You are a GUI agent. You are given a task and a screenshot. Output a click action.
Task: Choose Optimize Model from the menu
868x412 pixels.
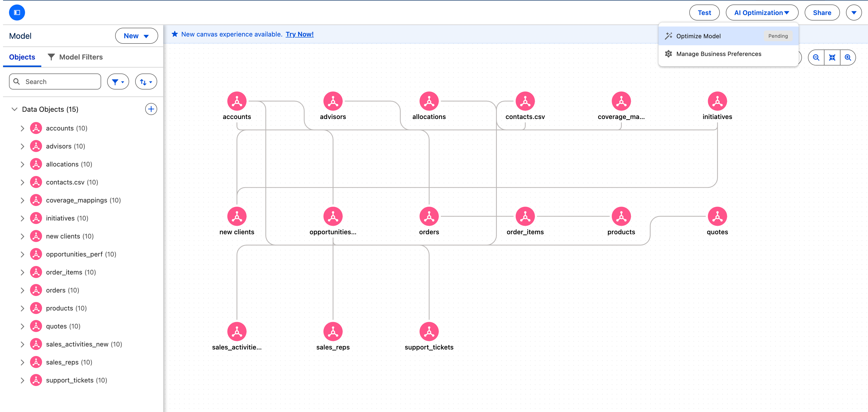728,36
